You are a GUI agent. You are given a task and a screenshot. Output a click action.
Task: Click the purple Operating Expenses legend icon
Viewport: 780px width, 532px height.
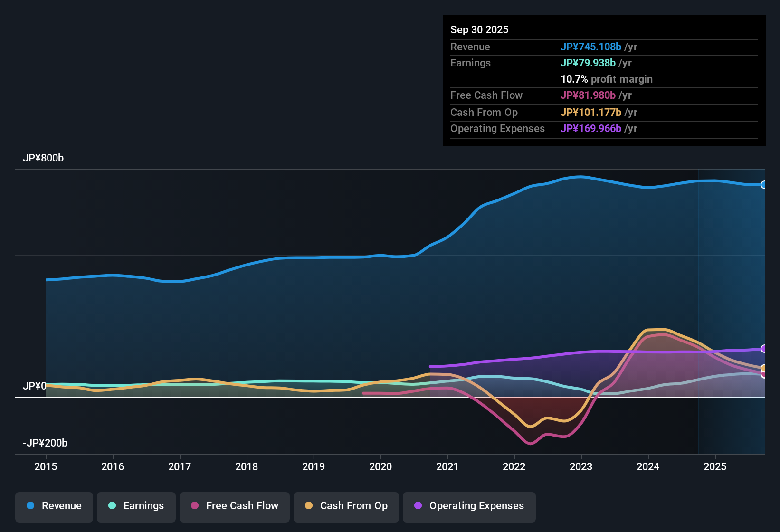point(418,506)
